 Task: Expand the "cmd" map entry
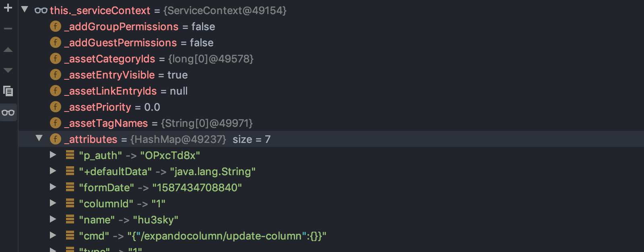click(x=53, y=235)
